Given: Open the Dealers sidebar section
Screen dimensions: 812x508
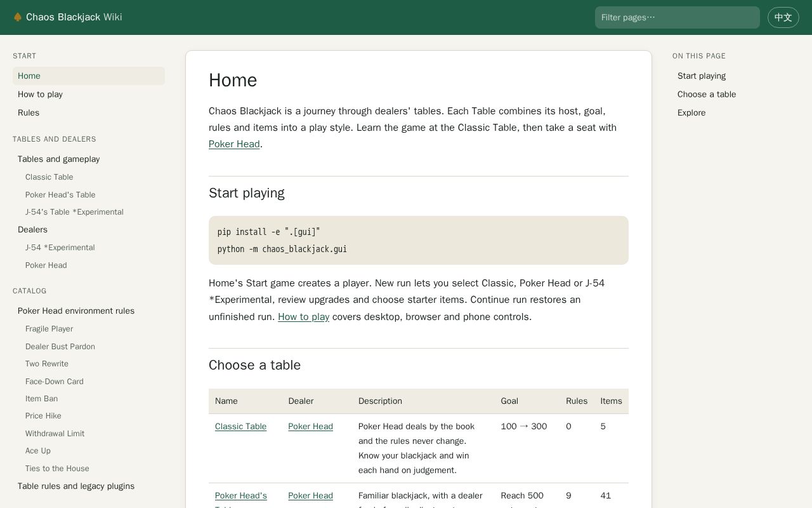Looking at the screenshot, I should tap(89, 230).
